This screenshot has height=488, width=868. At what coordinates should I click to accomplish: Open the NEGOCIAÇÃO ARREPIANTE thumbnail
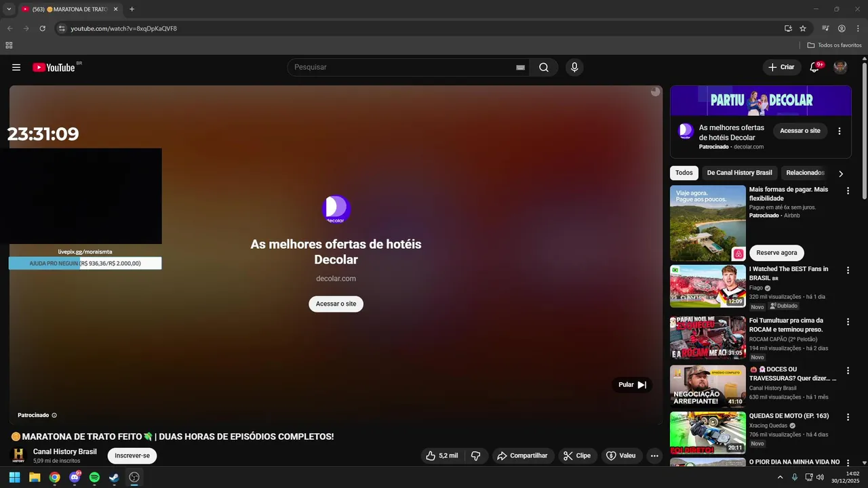[x=708, y=386]
